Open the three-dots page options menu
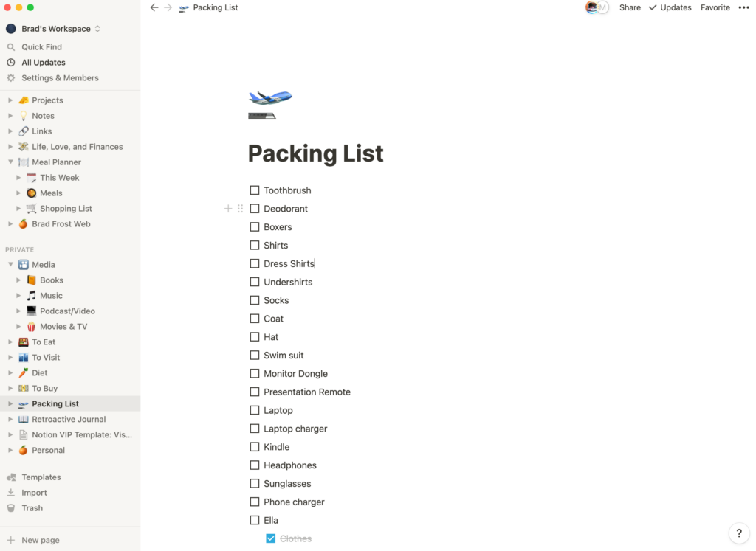The height and width of the screenshot is (551, 756). (743, 7)
